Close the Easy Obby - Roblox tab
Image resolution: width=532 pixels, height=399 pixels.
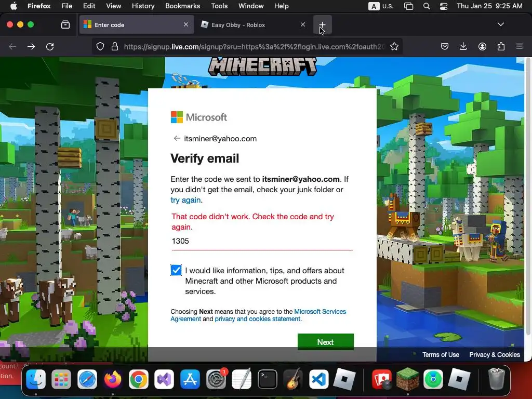point(303,24)
